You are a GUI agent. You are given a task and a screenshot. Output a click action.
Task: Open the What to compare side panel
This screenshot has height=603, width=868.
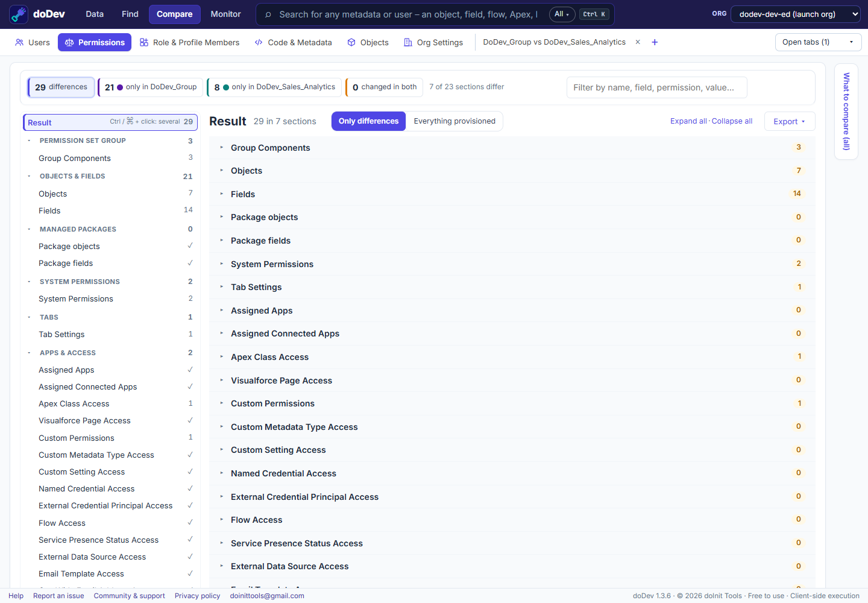pos(846,112)
